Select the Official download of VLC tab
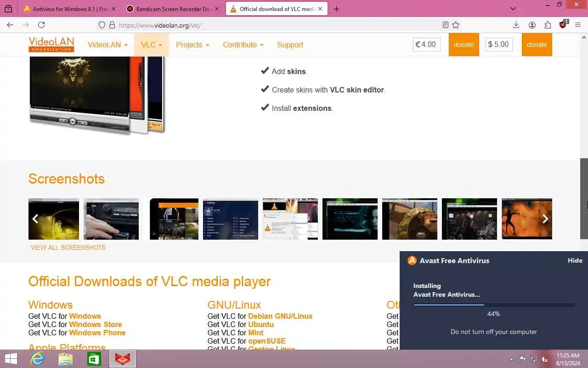 (276, 9)
